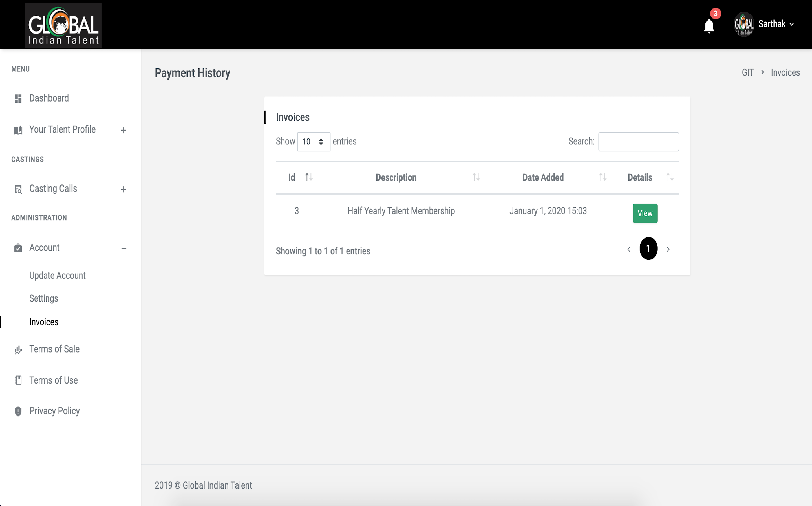Click the Privacy Policy shield icon
The width and height of the screenshot is (812, 506).
[x=18, y=411]
